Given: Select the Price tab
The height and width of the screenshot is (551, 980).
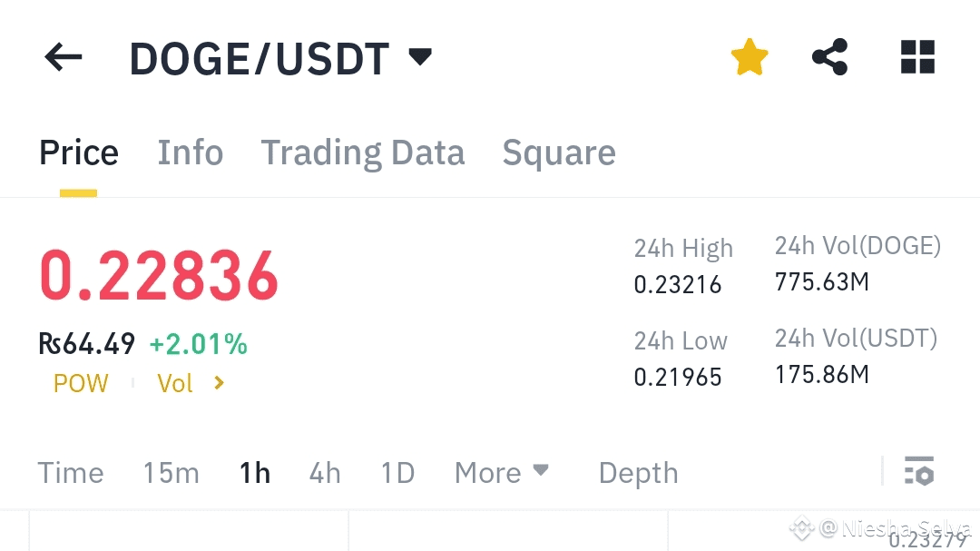Looking at the screenshot, I should [x=79, y=153].
